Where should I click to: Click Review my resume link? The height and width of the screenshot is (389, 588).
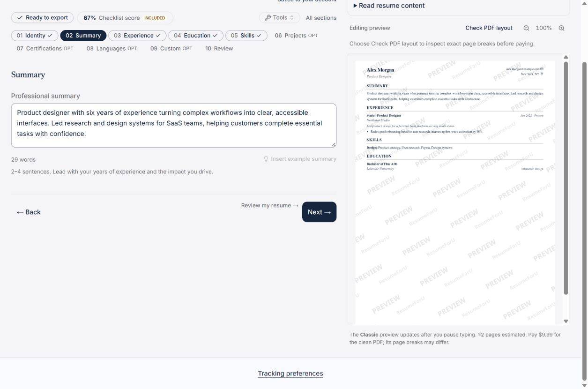tap(270, 205)
